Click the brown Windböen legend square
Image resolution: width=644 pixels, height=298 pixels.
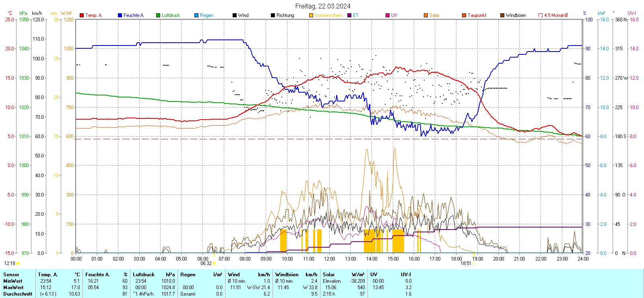pyautogui.click(x=502, y=15)
